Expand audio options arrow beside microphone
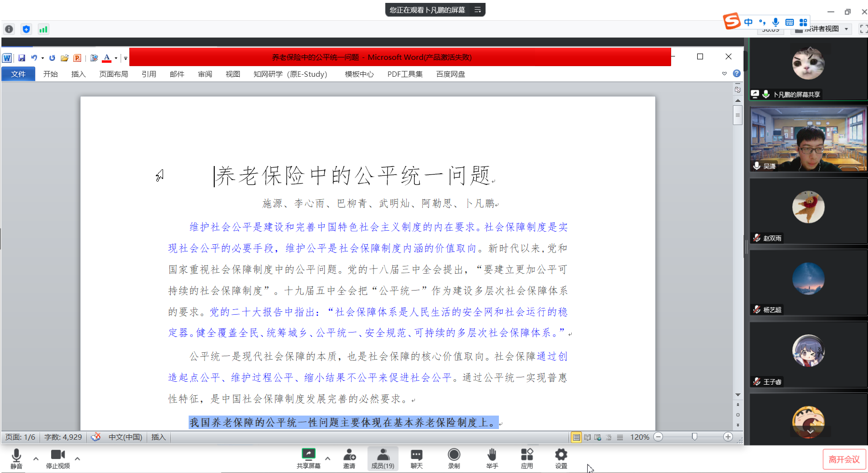This screenshot has height=473, width=868. tap(36, 459)
